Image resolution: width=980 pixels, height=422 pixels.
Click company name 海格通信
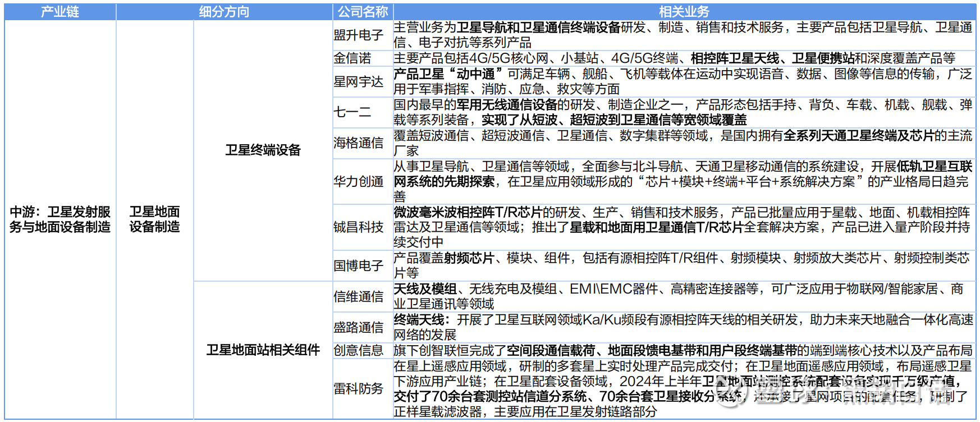point(359,143)
